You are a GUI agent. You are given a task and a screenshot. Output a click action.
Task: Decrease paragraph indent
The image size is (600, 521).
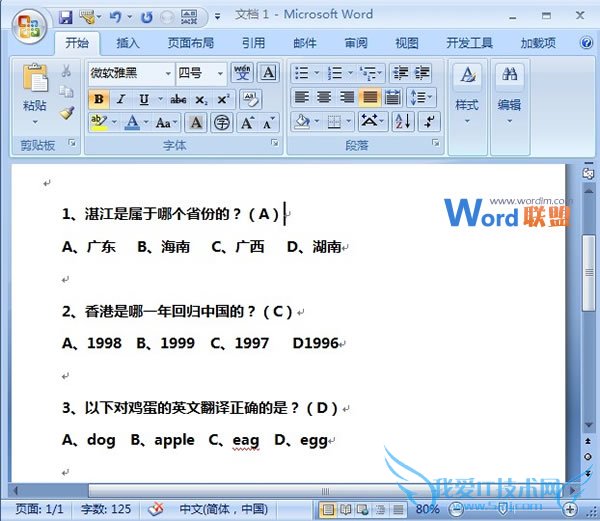coord(401,73)
